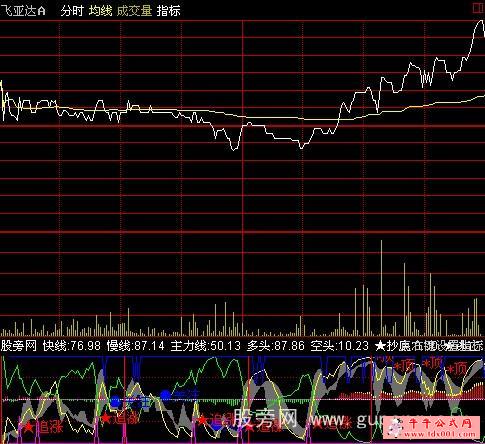Screen dimensions: 485x444
Task: Click the first red ＊顶 top signal
Action: point(405,366)
